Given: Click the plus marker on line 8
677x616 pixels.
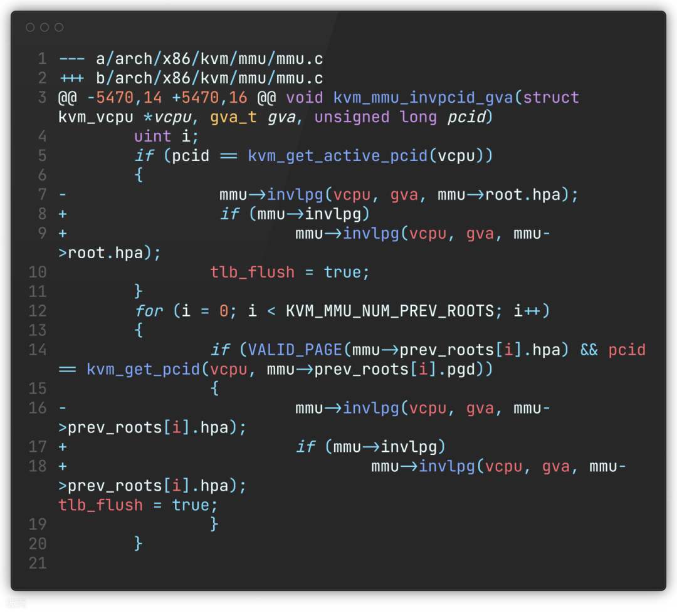Looking at the screenshot, I should [x=63, y=214].
